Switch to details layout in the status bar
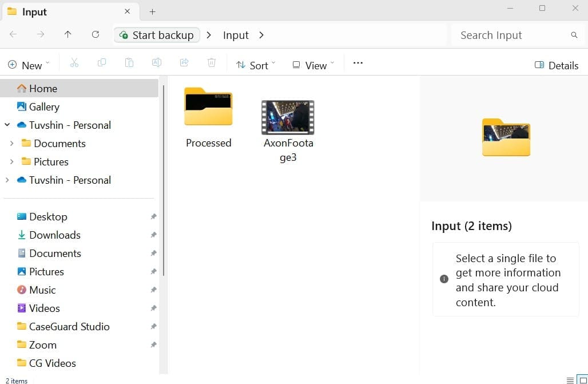The image size is (588, 384). pos(570,379)
